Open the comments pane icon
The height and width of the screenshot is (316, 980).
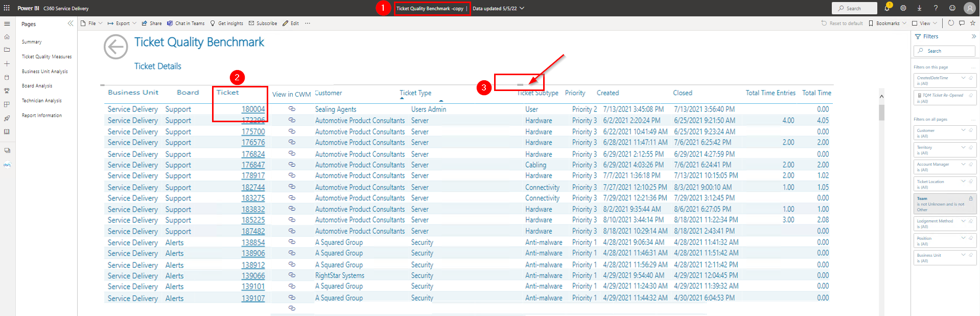coord(962,23)
